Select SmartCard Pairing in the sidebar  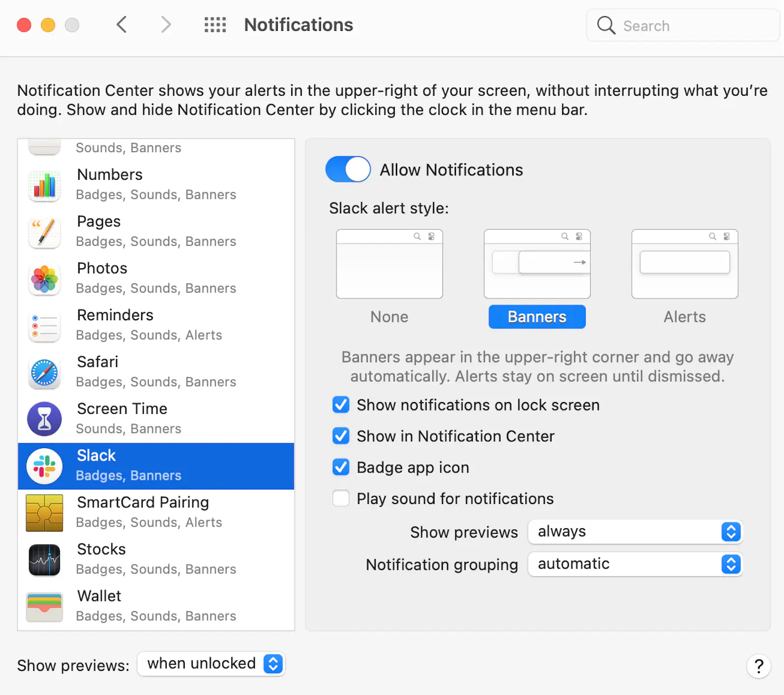point(156,511)
